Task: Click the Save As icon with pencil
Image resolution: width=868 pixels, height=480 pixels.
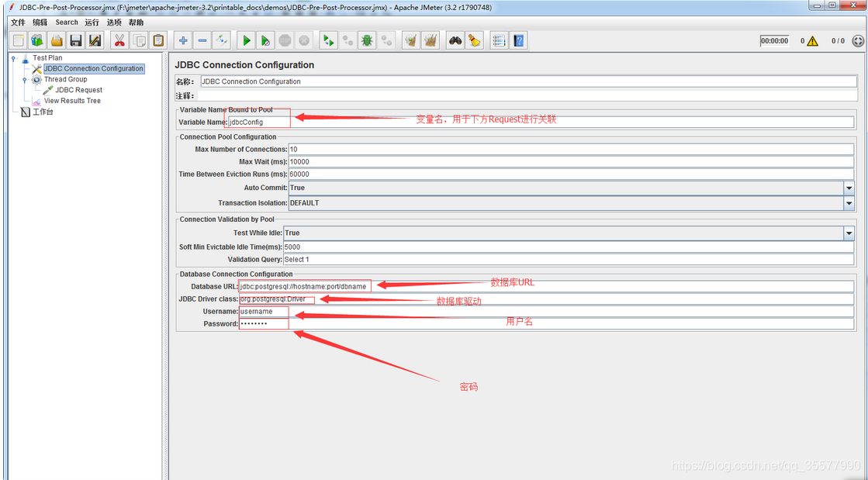Action: point(95,40)
